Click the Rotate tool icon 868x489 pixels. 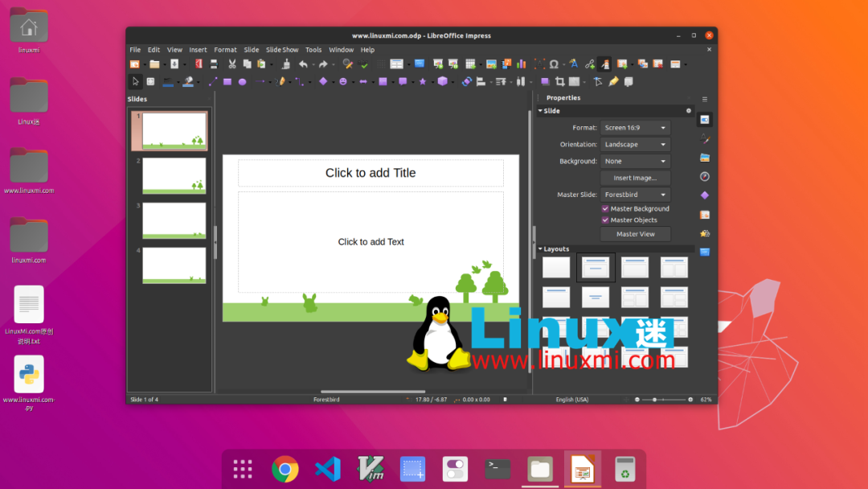467,81
